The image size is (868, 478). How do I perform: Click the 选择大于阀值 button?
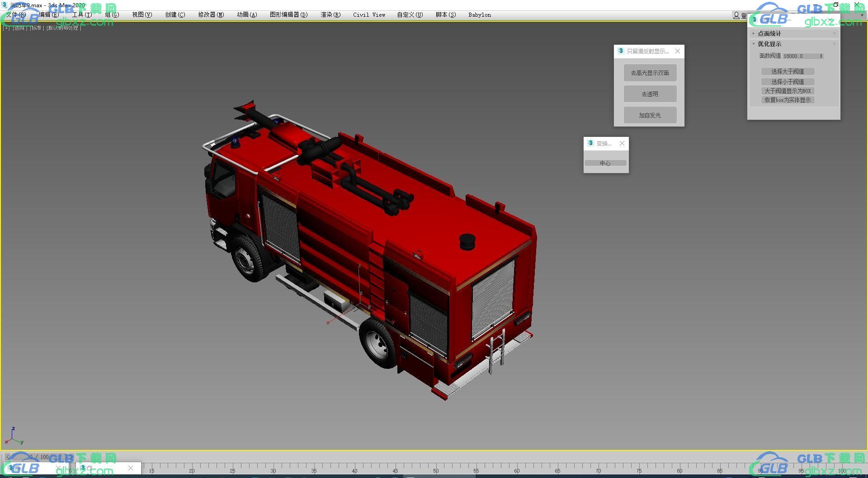click(x=788, y=71)
